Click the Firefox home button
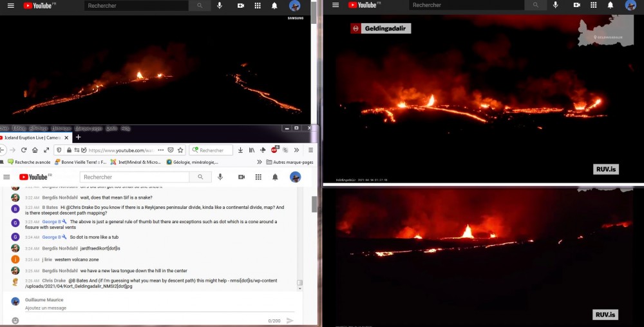Screen dimensions: 644x327 click(x=35, y=150)
